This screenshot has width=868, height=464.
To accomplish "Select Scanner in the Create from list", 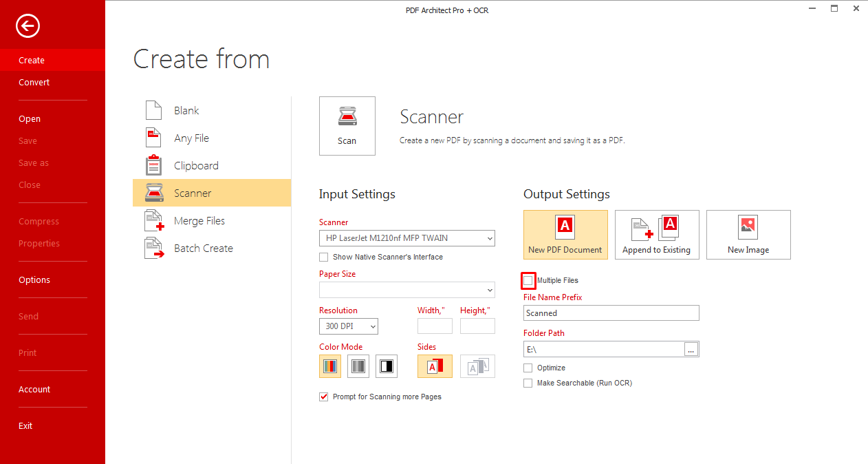I will [212, 193].
